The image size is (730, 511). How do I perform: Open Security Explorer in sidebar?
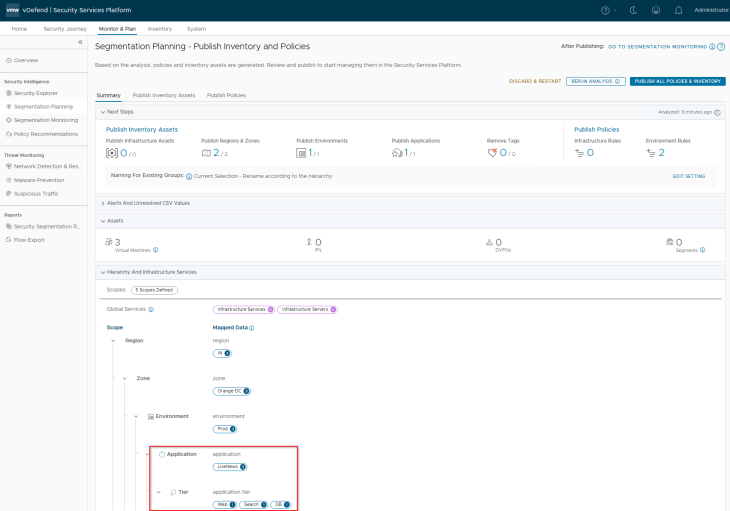click(x=35, y=92)
